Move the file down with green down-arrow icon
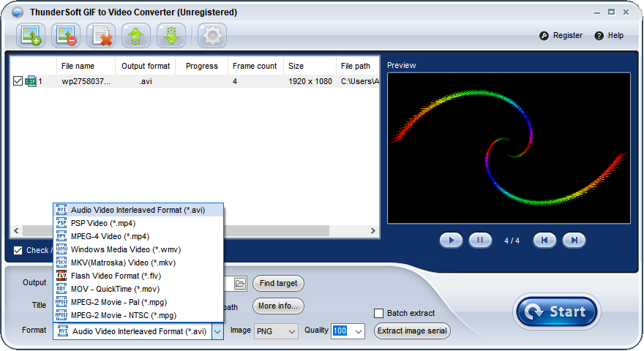Image resolution: width=644 pixels, height=351 pixels. point(171,36)
